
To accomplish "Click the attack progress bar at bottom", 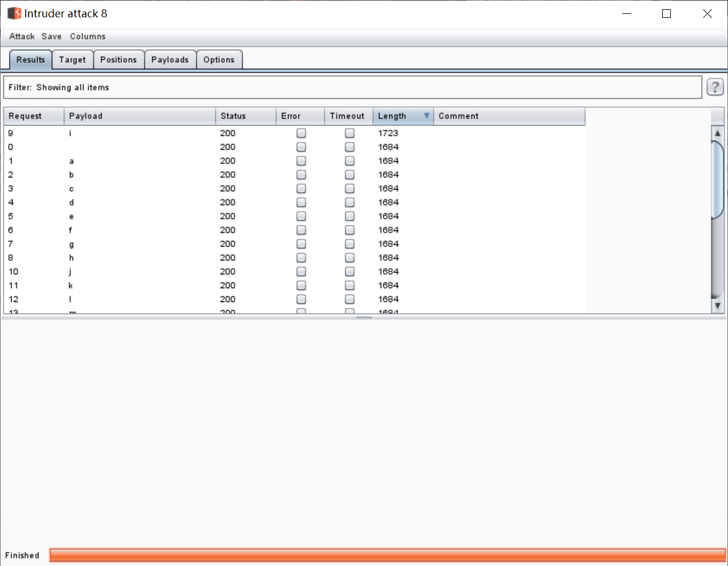I will tap(387, 555).
